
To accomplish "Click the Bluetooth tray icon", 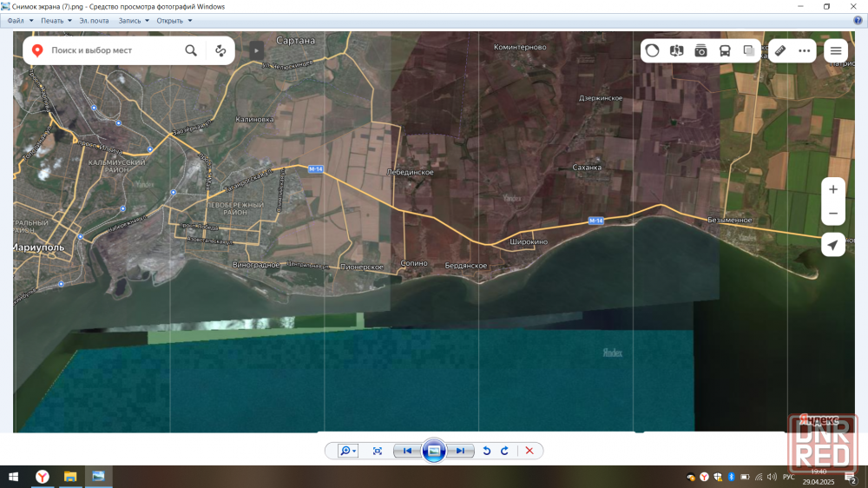I will point(731,477).
